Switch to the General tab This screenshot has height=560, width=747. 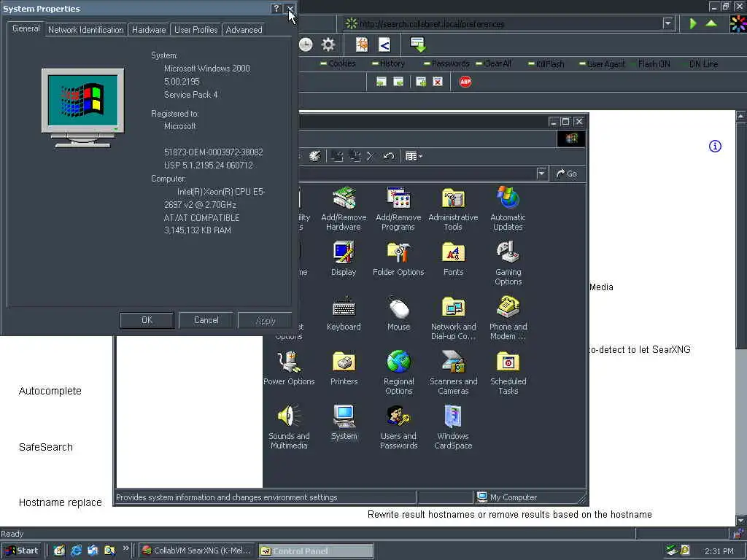26,28
